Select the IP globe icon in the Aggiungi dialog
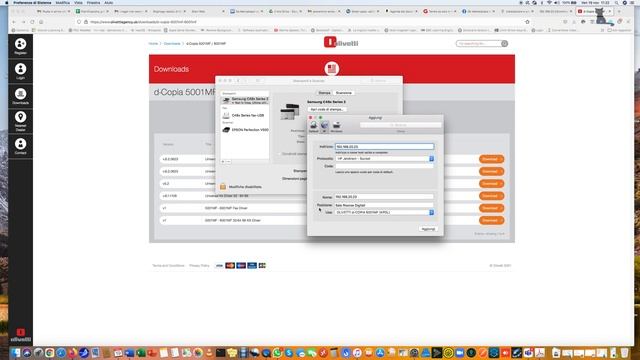Viewport: 640px width, 360px height. [x=324, y=127]
